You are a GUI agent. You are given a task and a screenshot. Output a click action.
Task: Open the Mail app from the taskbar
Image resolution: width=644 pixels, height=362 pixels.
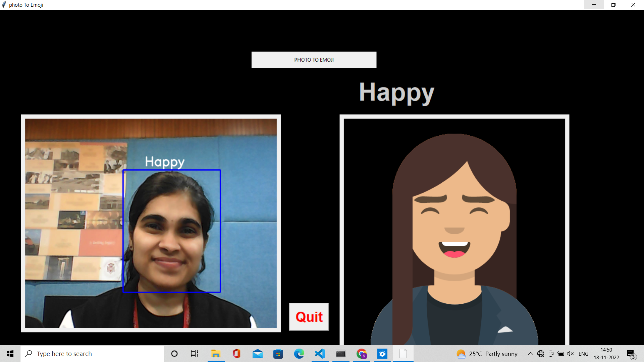[x=257, y=353]
